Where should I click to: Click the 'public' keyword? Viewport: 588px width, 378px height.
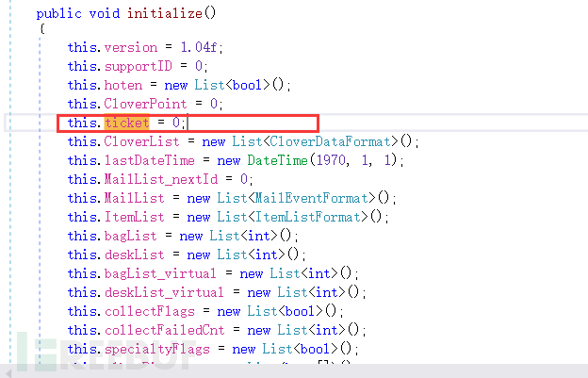pos(58,14)
